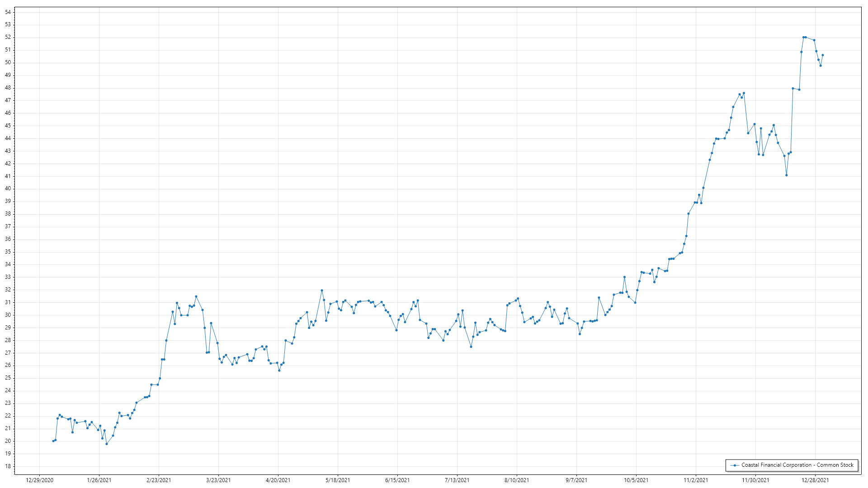Click the 36 label on the y-axis
The image size is (868, 488).
click(x=8, y=239)
